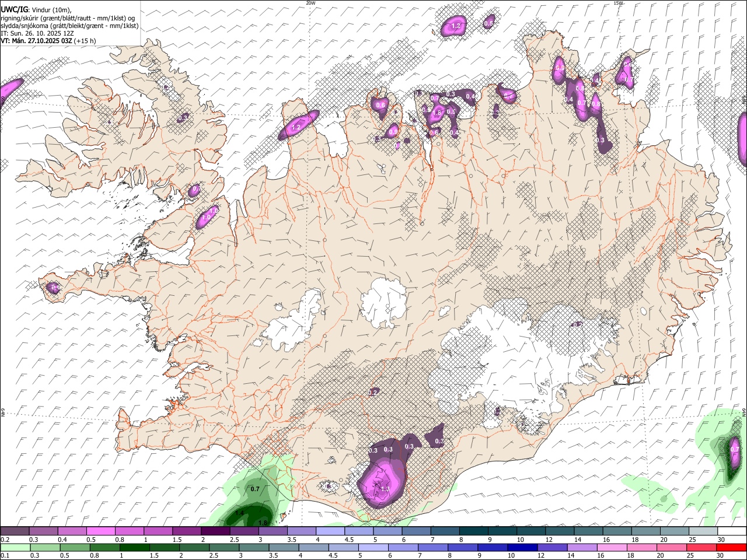Click the light lavender 4 swatch on snow scale

(330, 531)
